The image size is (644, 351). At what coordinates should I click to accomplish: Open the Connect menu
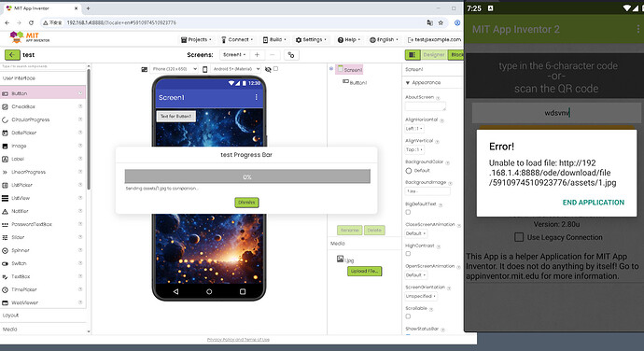pyautogui.click(x=237, y=39)
